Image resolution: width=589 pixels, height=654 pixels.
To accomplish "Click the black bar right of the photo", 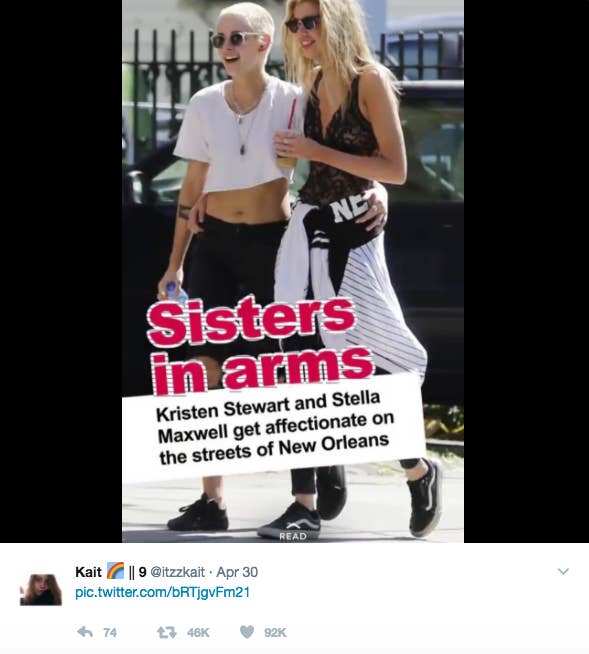I will pyautogui.click(x=526, y=271).
